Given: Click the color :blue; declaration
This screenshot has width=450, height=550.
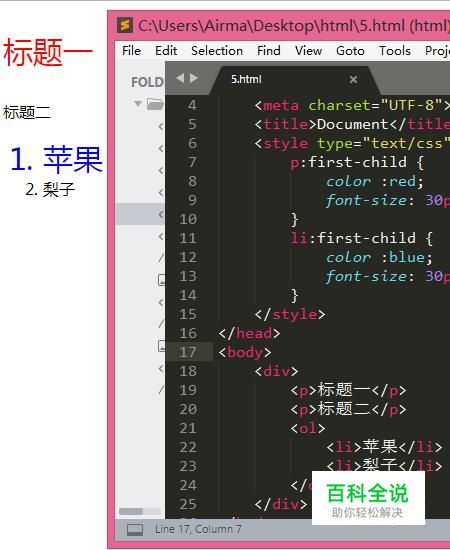Looking at the screenshot, I should click(380, 257).
